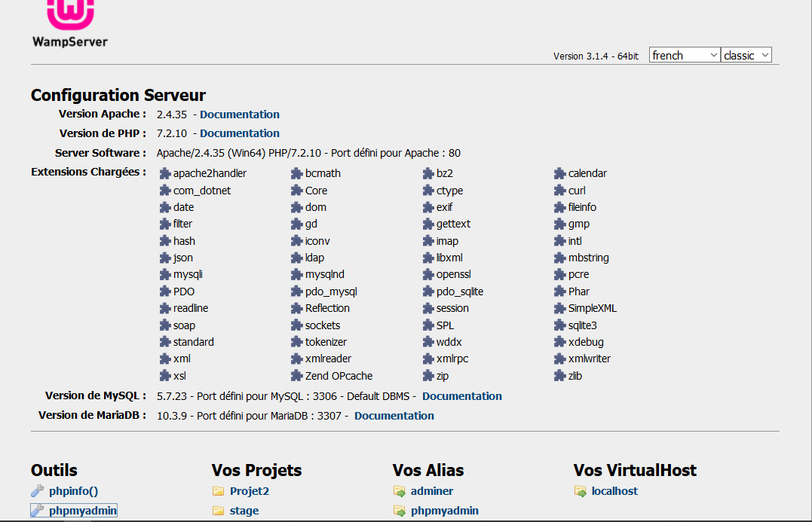Viewport: 812px width, 522px height.
Task: Select the fileinfo extension text
Action: (582, 207)
